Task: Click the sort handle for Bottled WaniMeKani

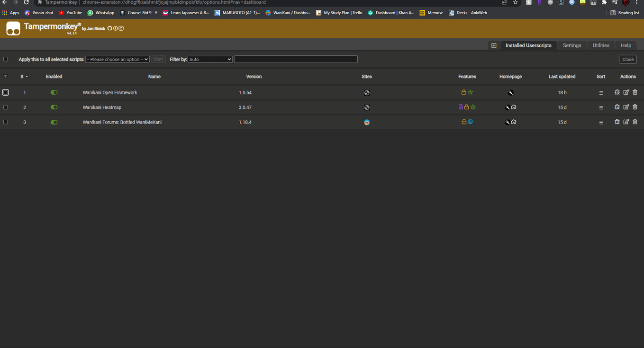Action: [601, 122]
